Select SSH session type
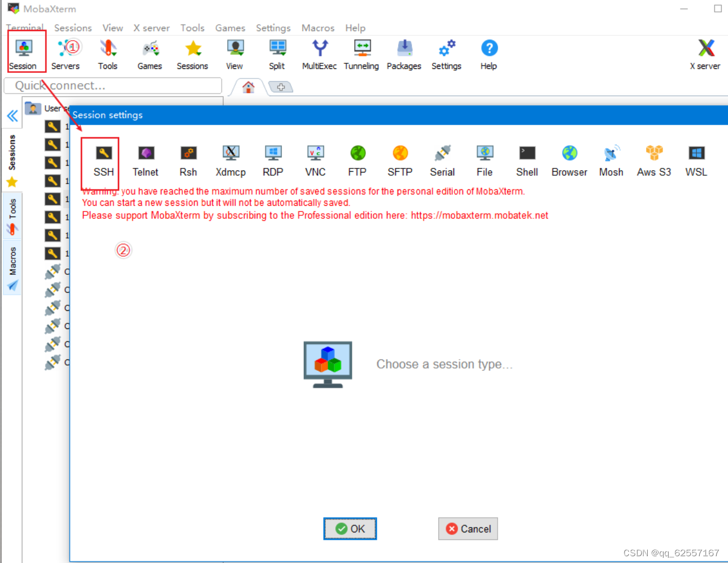728x563 pixels. [x=104, y=162]
